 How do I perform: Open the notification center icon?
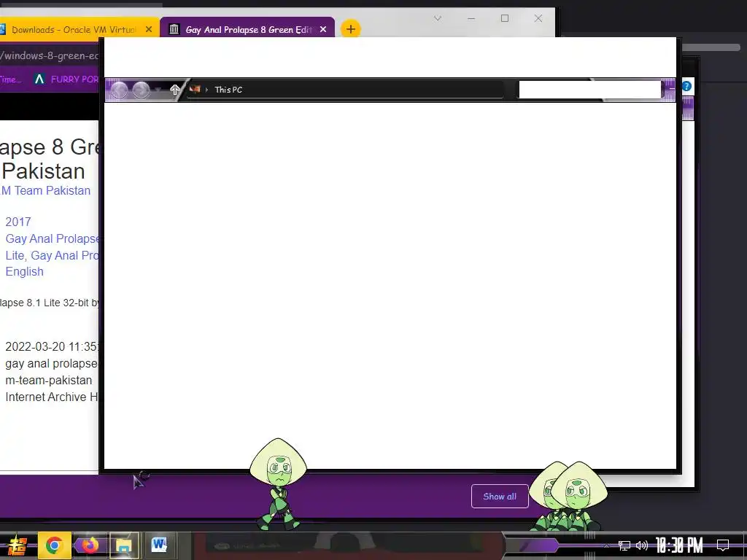click(x=723, y=545)
